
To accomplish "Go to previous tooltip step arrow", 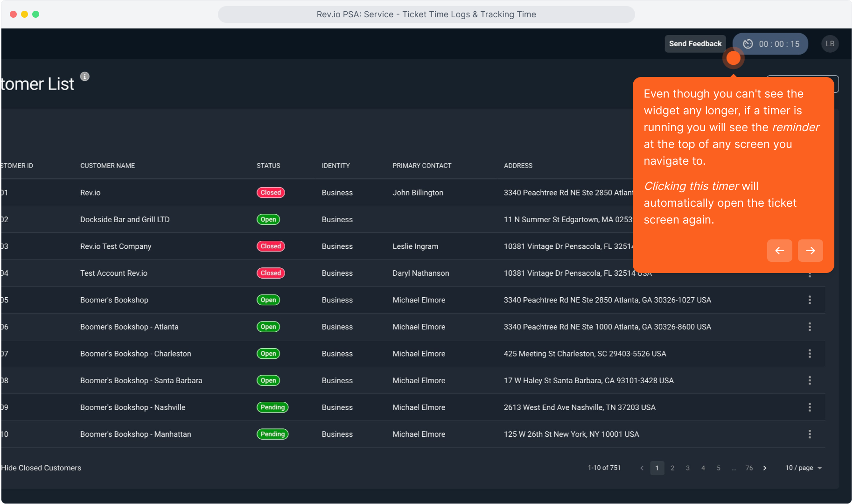I will (x=779, y=251).
